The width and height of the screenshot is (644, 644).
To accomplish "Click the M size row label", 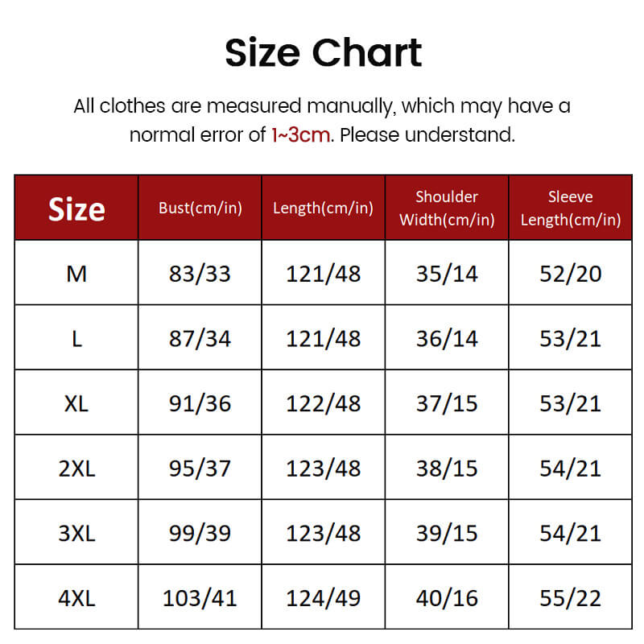I will 76,274.
